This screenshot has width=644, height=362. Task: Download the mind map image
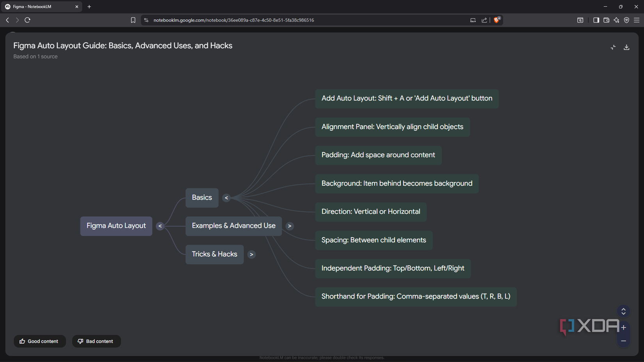[x=626, y=47]
